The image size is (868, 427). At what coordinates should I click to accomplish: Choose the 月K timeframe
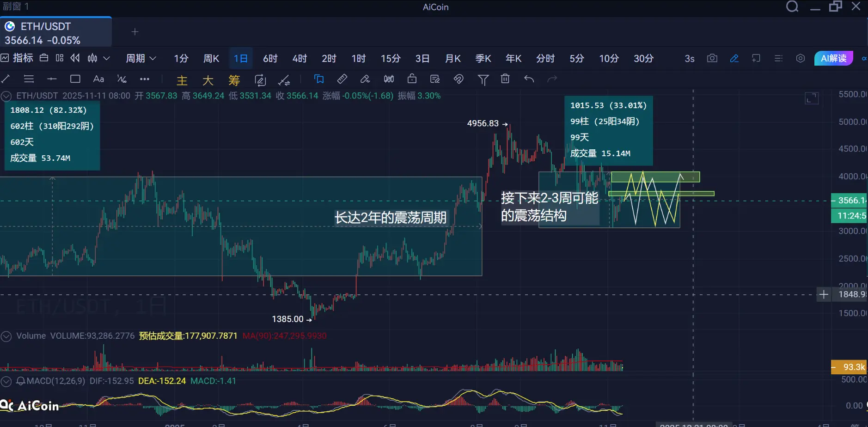click(453, 58)
